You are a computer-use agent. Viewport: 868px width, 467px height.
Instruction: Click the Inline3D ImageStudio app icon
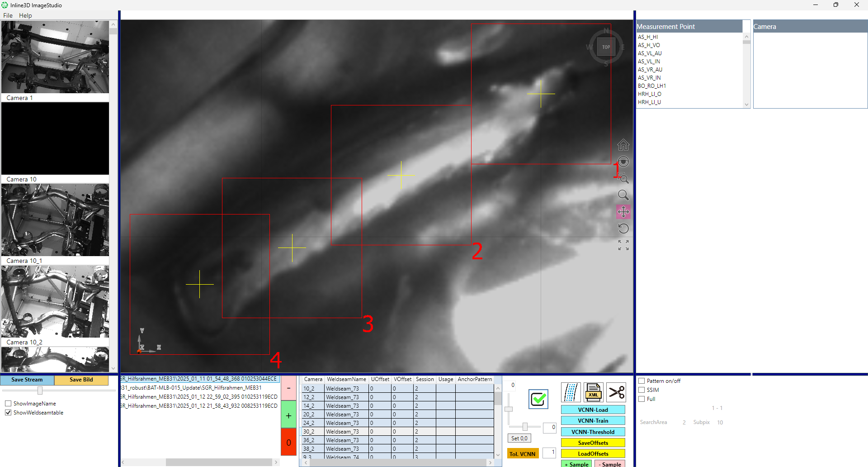point(5,5)
